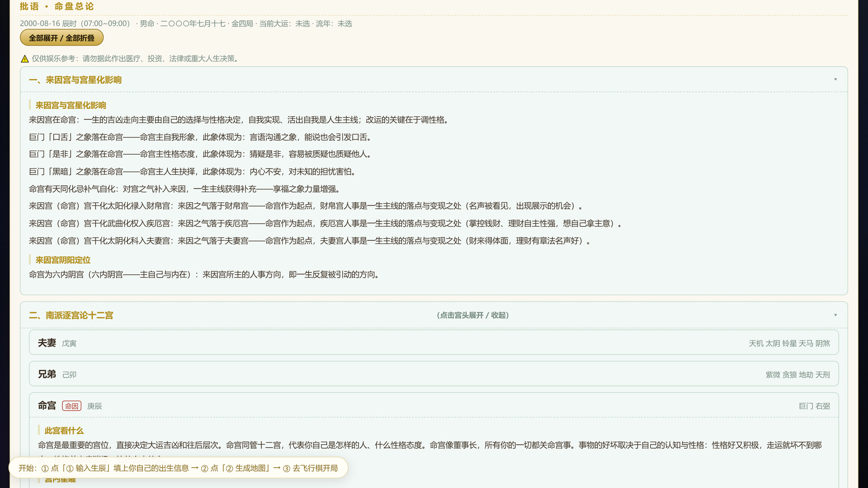Click the line 命宫为六内阴宫

tap(205, 275)
